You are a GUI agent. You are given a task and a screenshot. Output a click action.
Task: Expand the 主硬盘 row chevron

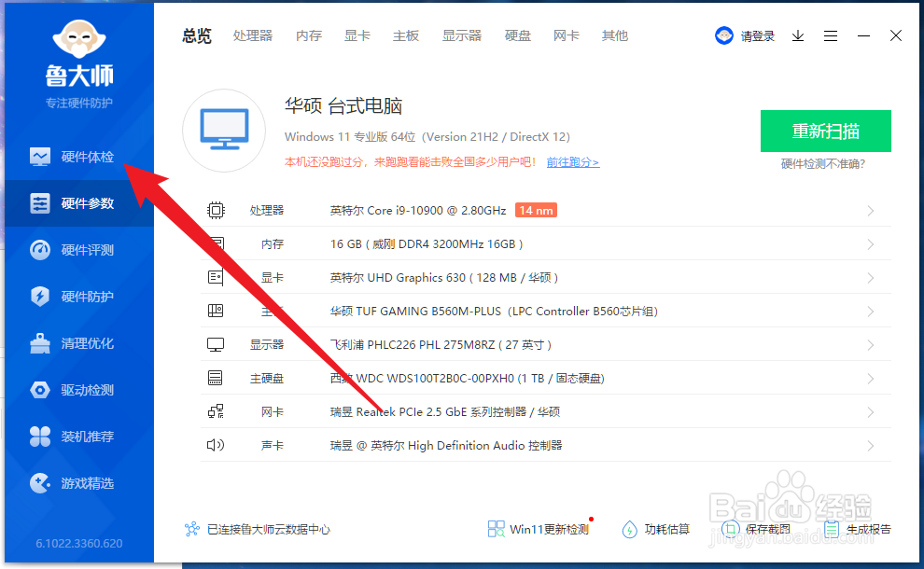[x=871, y=379]
